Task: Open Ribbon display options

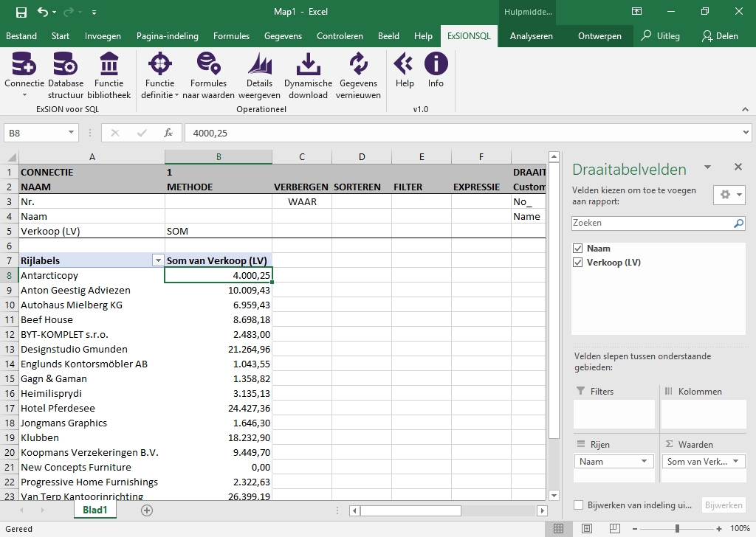Action: click(636, 12)
